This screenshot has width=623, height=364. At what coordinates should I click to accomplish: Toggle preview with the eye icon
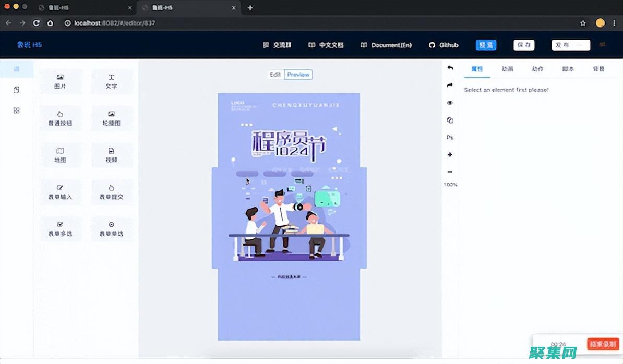click(x=450, y=103)
